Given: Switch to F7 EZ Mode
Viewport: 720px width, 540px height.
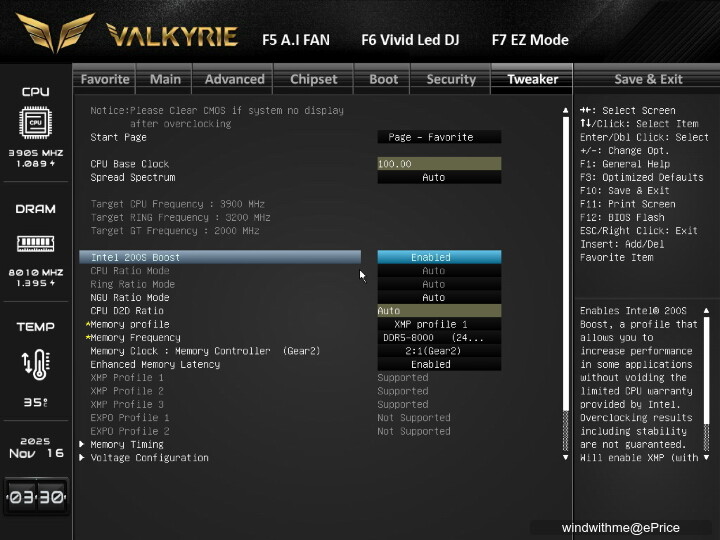Looking at the screenshot, I should pyautogui.click(x=530, y=40).
